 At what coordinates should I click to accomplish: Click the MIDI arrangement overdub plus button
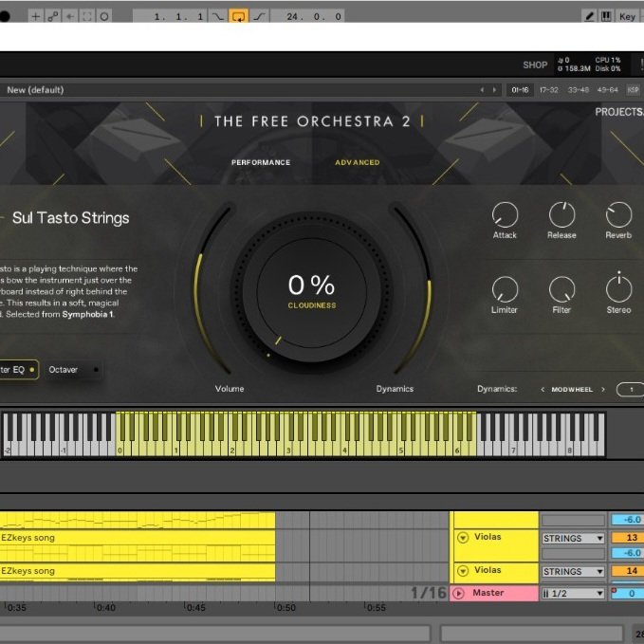pyautogui.click(x=36, y=16)
